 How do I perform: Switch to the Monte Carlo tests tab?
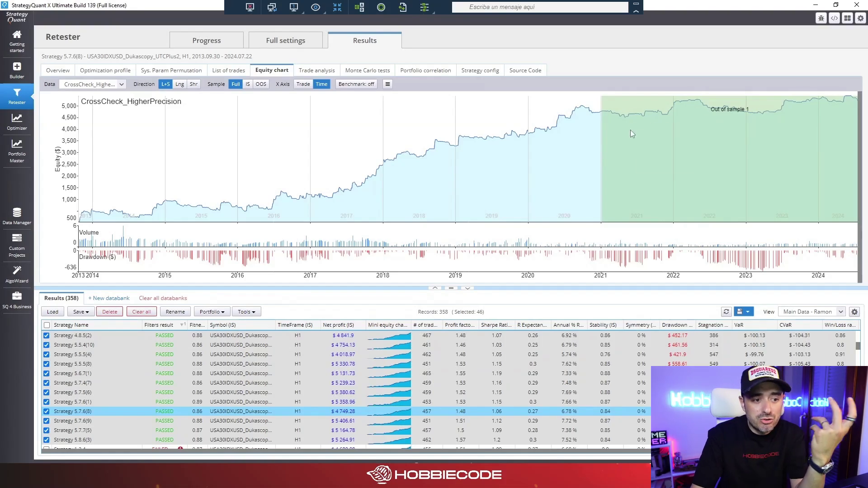(x=367, y=70)
